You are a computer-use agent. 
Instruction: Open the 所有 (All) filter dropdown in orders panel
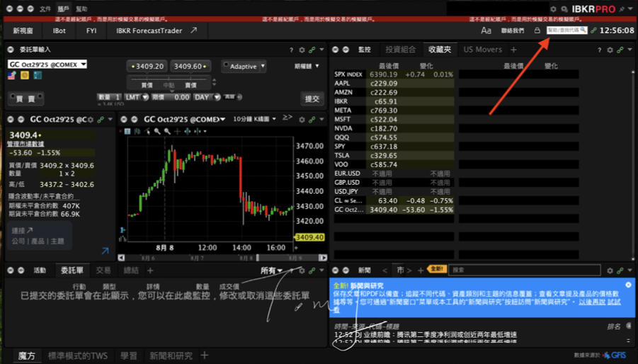(271, 271)
